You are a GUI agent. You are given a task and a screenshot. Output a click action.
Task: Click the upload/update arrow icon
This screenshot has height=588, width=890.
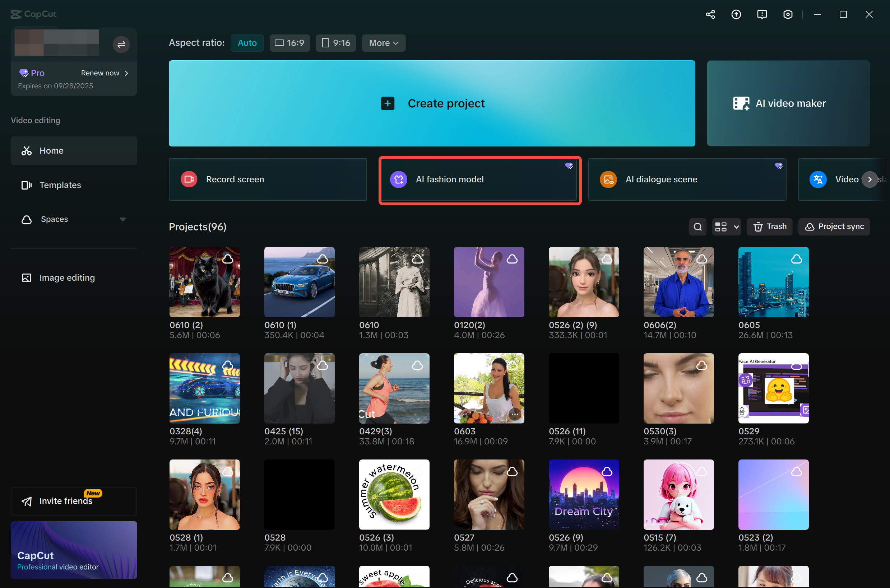[736, 14]
